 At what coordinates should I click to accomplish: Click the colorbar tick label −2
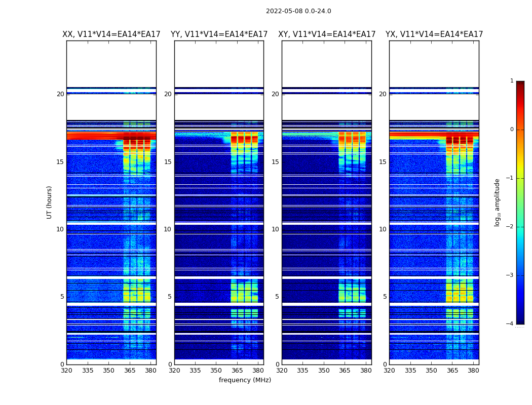click(510, 226)
